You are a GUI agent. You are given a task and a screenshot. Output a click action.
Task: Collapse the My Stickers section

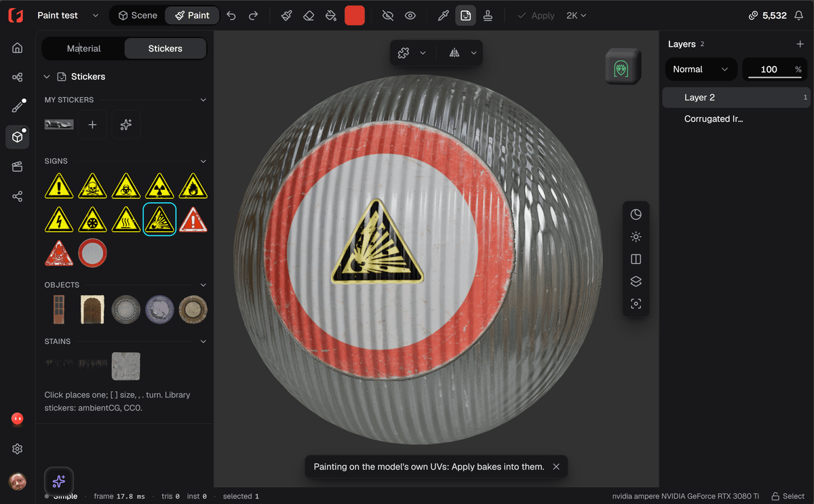(203, 100)
